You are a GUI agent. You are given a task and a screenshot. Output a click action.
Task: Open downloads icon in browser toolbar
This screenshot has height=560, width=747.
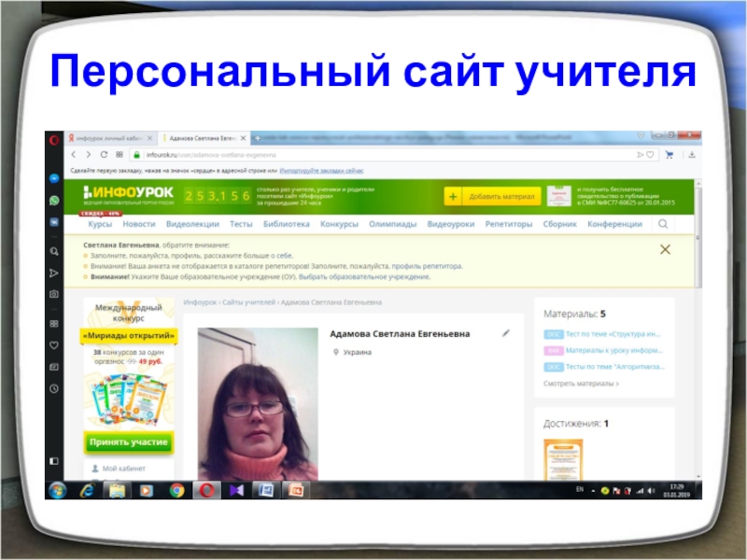point(692,154)
